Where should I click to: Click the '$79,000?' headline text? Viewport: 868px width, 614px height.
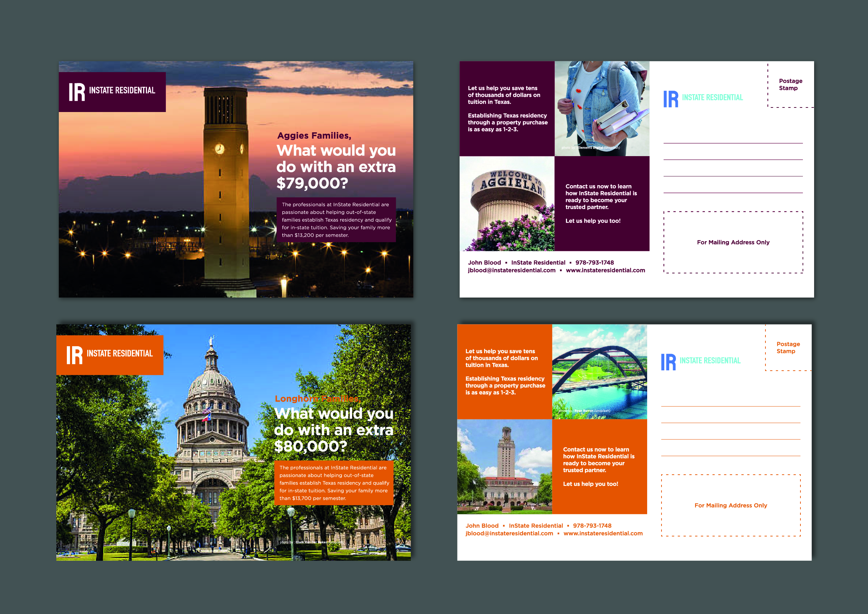[312, 183]
